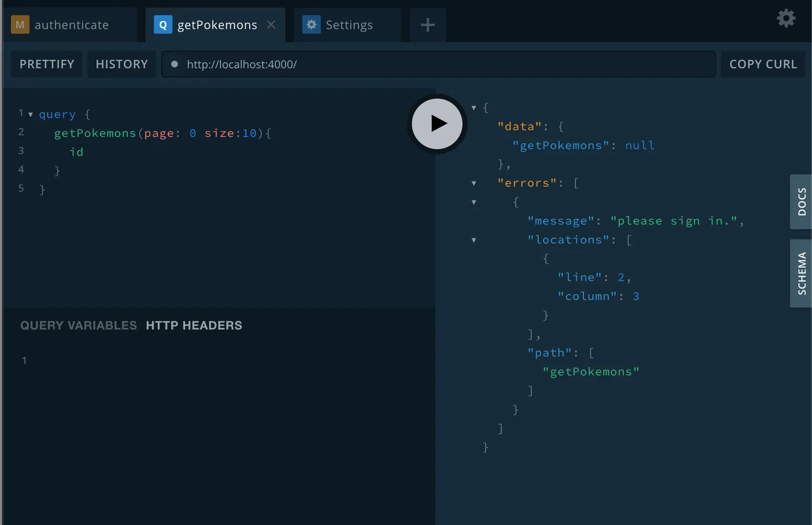Open the query History
Screen dimensions: 812x525
(122, 64)
